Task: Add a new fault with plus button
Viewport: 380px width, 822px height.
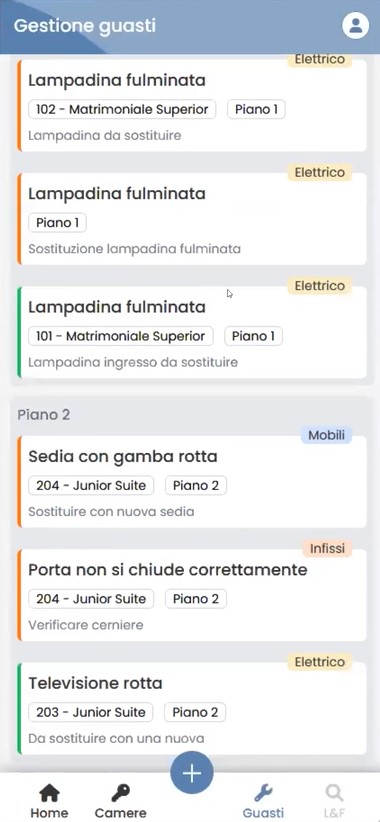Action: pos(192,773)
